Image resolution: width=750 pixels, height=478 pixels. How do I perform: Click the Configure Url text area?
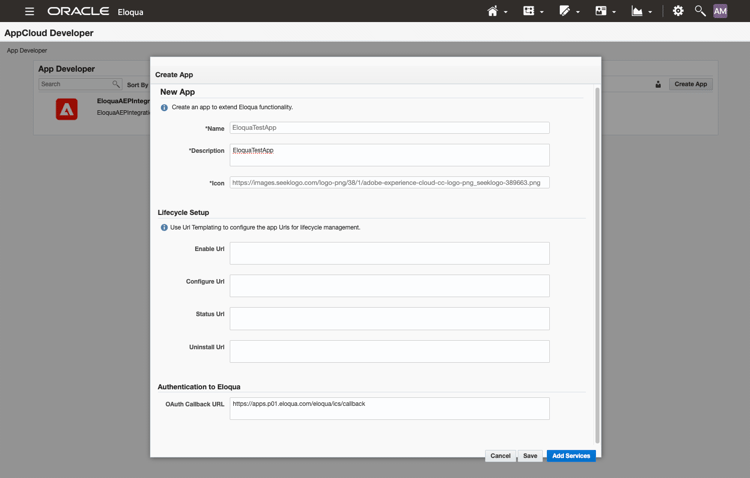click(x=389, y=286)
